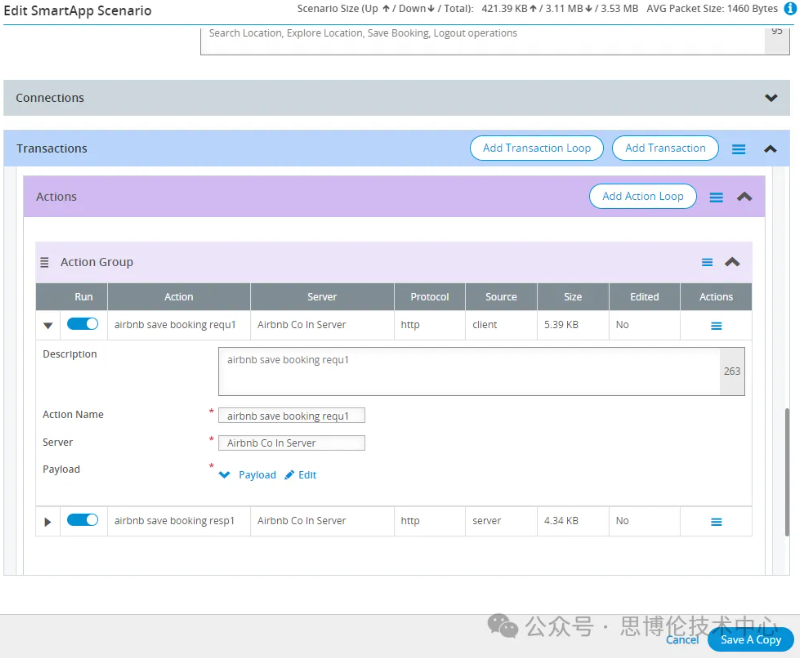Open the Transactions hamburger menu icon
800x658 pixels.
738,149
